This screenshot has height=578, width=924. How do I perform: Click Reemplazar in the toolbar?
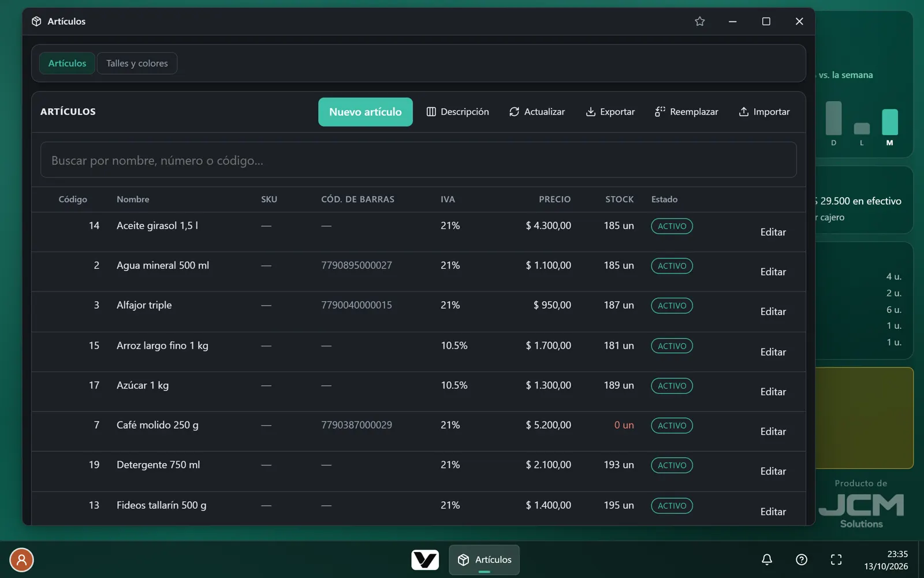click(687, 112)
